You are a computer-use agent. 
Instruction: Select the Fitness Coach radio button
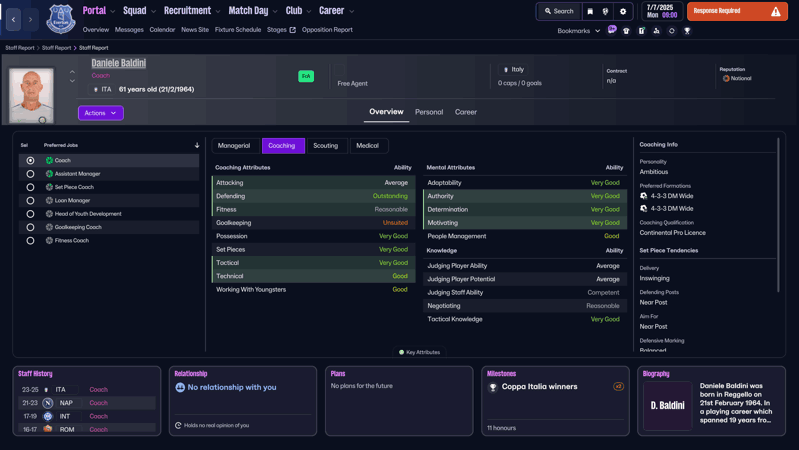31,241
